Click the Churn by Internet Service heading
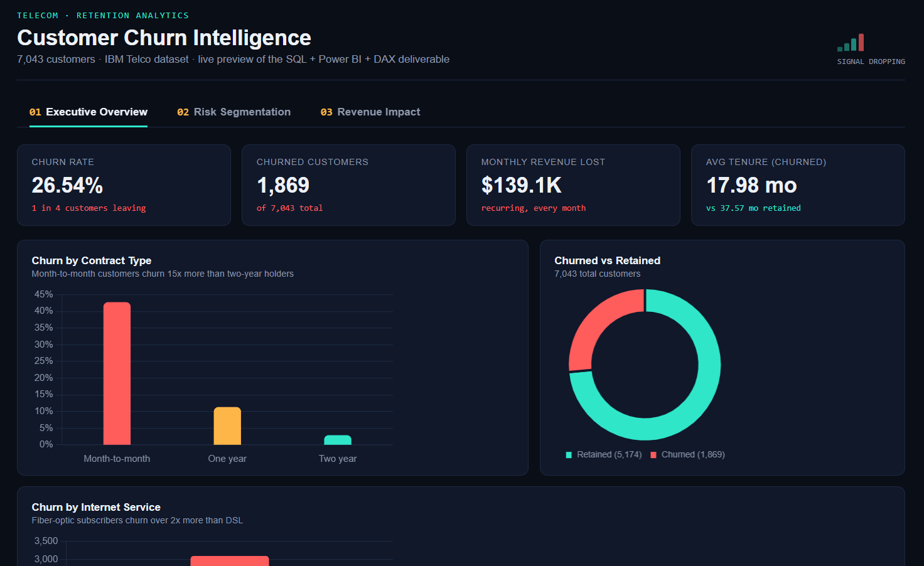Viewport: 924px width, 566px height. (96, 507)
